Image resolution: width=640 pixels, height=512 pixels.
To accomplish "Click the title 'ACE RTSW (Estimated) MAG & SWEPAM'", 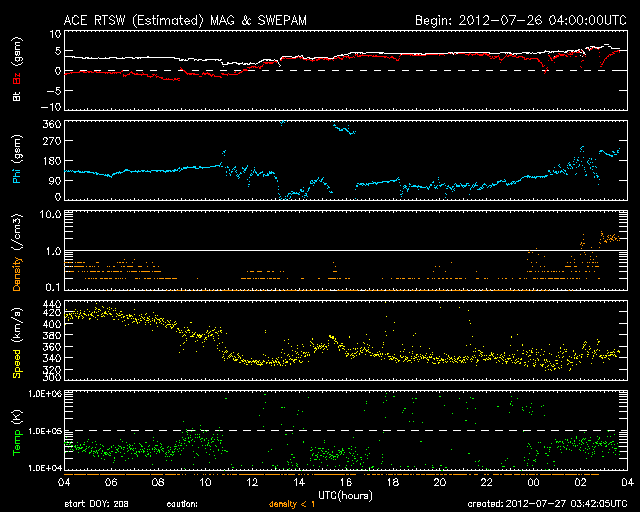I will click(x=185, y=20).
